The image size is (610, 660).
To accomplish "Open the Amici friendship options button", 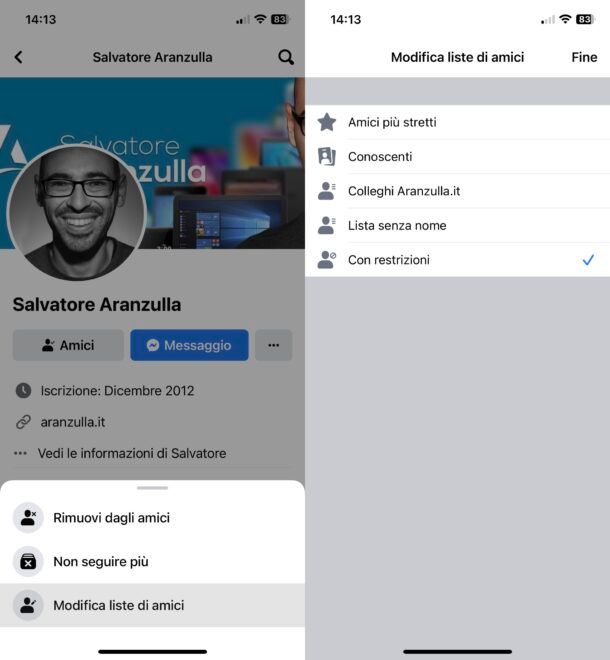I will coord(68,345).
